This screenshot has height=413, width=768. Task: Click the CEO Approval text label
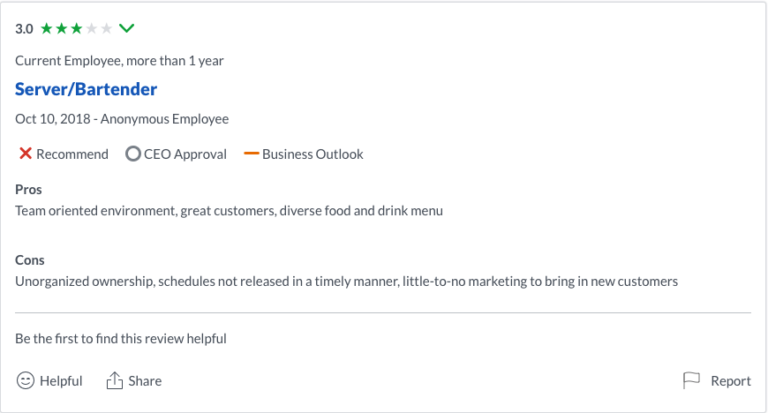click(185, 154)
